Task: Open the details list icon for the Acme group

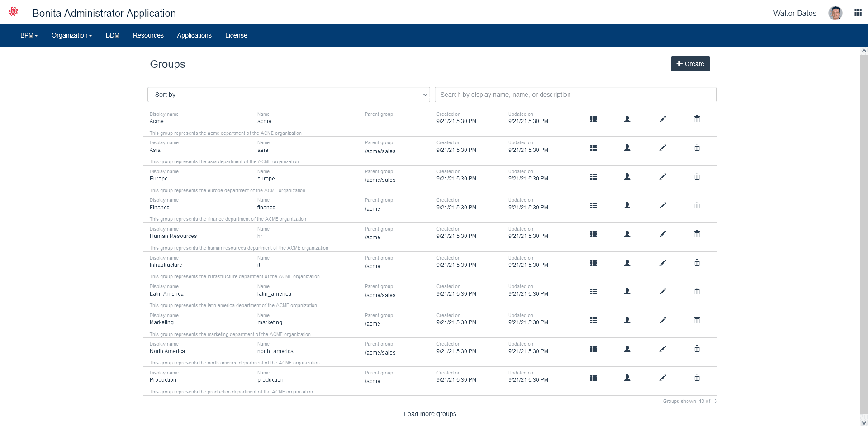Action: click(593, 119)
